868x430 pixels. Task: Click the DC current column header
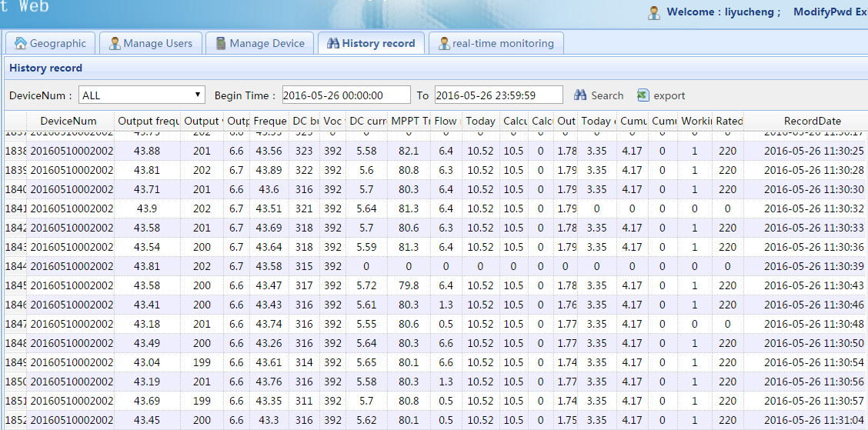[x=366, y=121]
